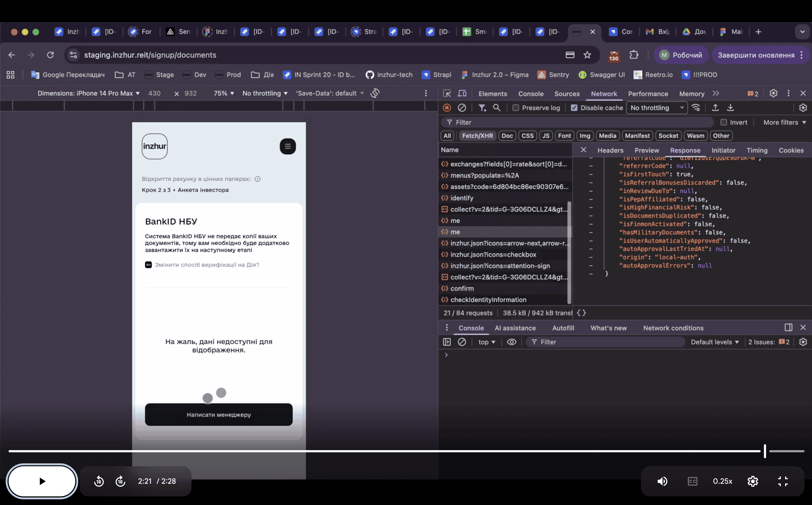
Task: Click the Змінити спосіб верифікації на Дія link
Action: point(207,265)
